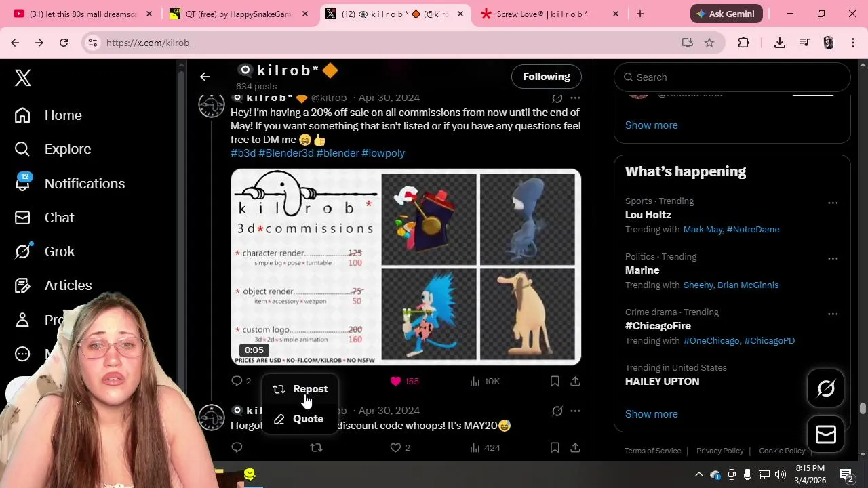The height and width of the screenshot is (488, 868).
Task: Open the HAILEY UPTON trend
Action: point(662,382)
